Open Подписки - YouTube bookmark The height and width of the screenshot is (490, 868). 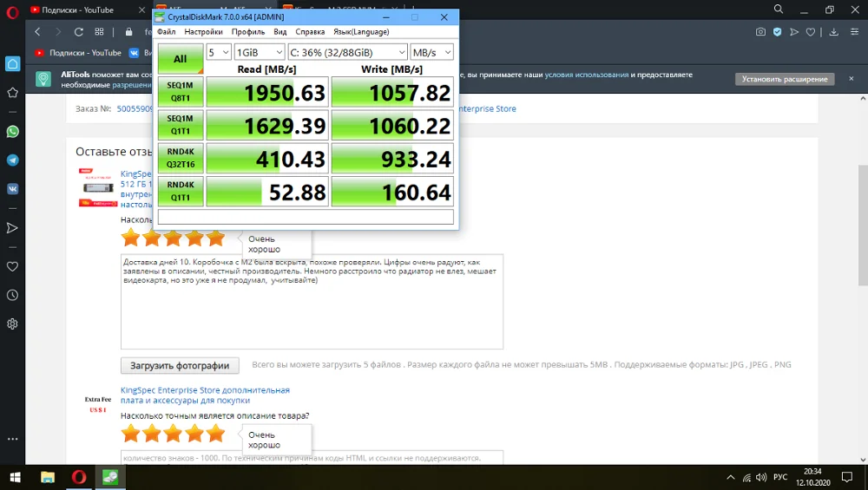pyautogui.click(x=78, y=53)
